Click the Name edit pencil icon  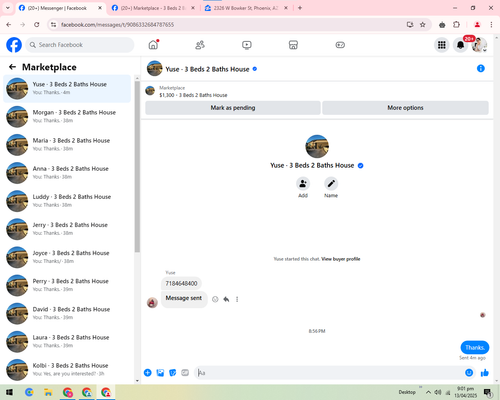click(x=331, y=184)
